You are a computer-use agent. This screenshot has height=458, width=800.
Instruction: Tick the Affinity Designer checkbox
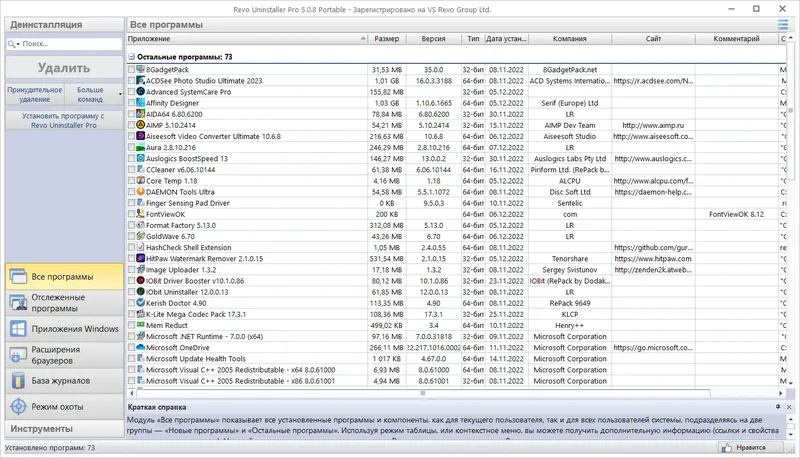click(x=132, y=103)
